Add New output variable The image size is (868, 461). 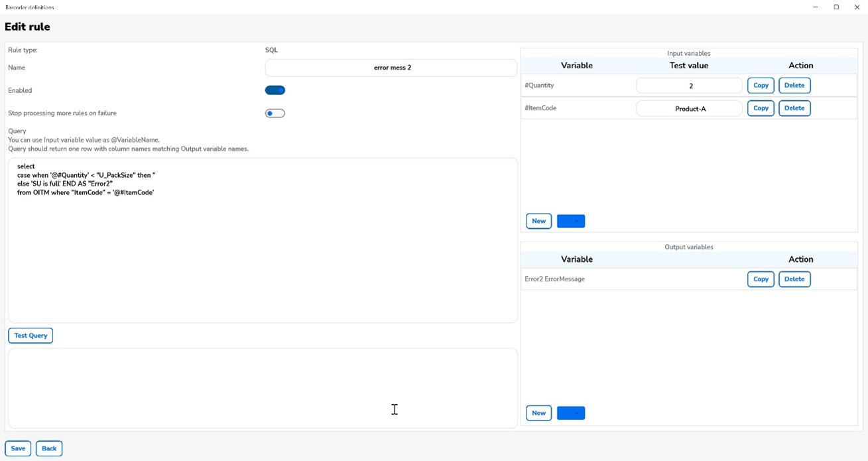click(538, 413)
